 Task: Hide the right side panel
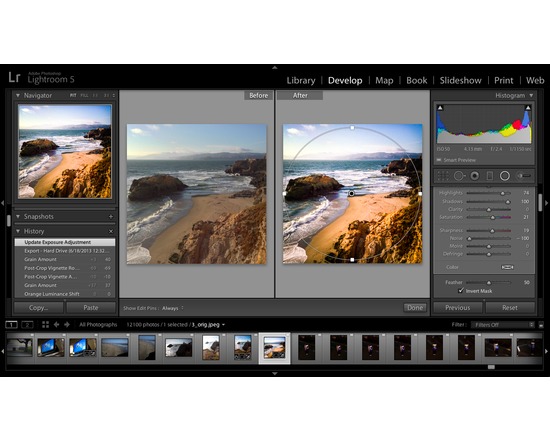click(x=546, y=203)
